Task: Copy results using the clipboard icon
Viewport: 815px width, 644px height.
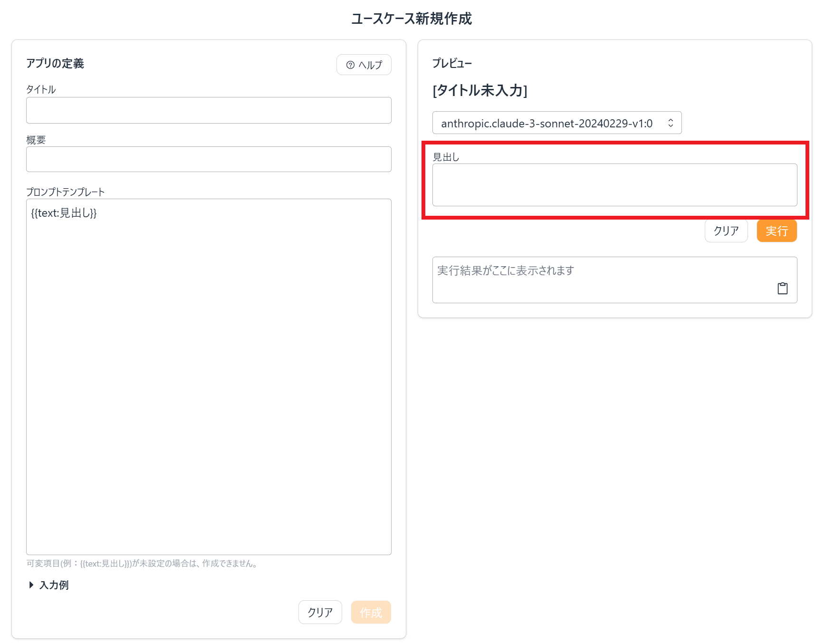Action: pos(783,288)
